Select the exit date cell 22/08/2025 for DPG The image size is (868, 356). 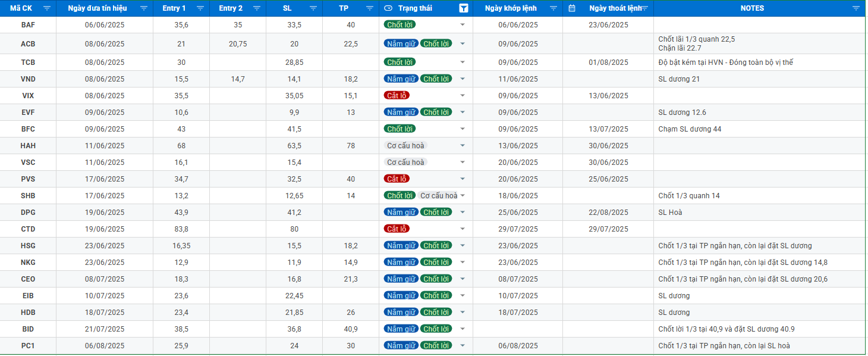tap(608, 213)
